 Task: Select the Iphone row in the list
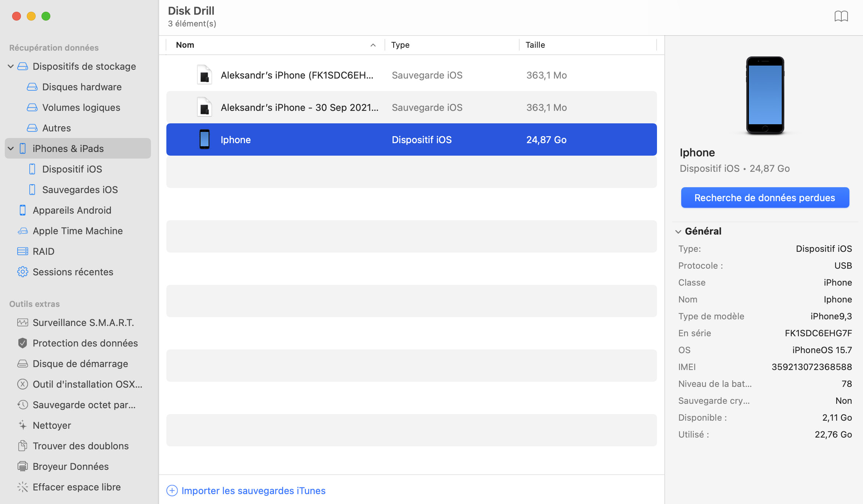[411, 139]
